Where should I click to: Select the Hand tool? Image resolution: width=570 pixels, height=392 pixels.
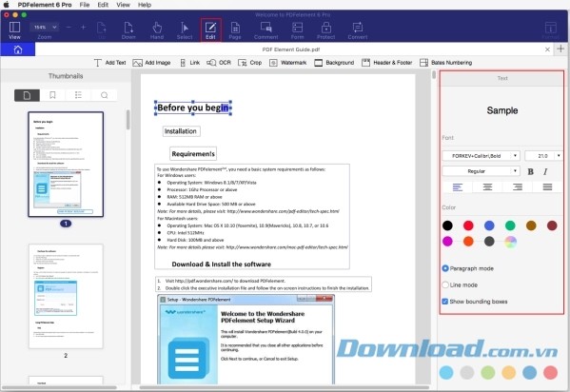click(157, 30)
